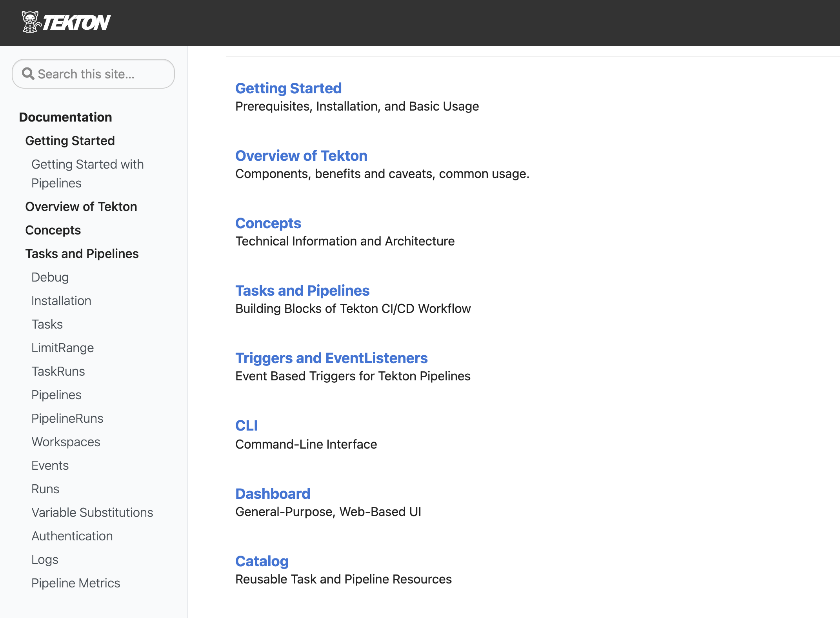840x618 pixels.
Task: Open the Dashboard documentation link
Action: (x=273, y=494)
